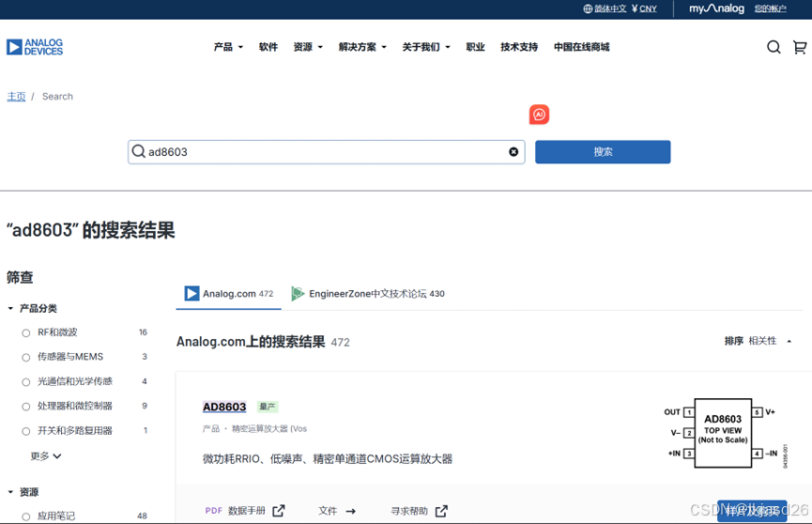
Task: Collapse the 产品分类 filter section
Action: 32,308
